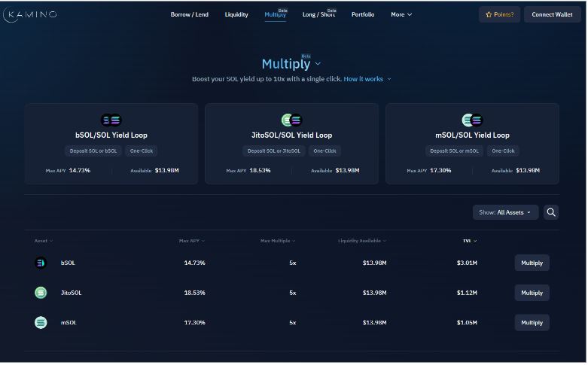This screenshot has height=365, width=588.
Task: Click One-Click tag on JitoSOL card
Action: click(324, 151)
